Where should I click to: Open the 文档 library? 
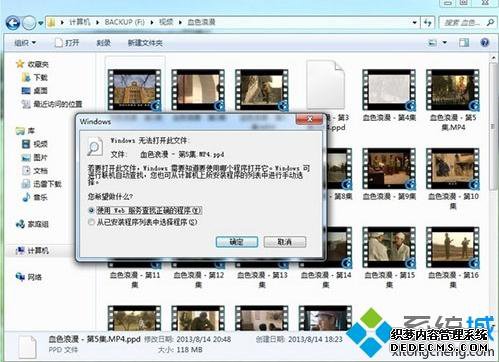point(35,171)
